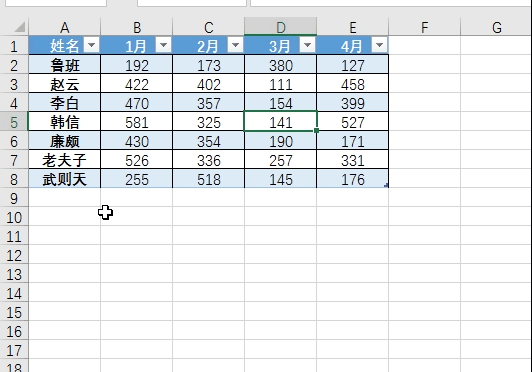Open the 3月 column filter dropdown
The height and width of the screenshot is (372, 532).
[307, 45]
